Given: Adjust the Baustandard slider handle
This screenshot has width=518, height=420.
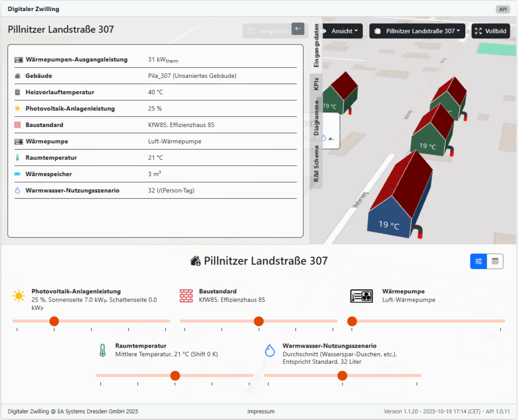Looking at the screenshot, I should [258, 321].
